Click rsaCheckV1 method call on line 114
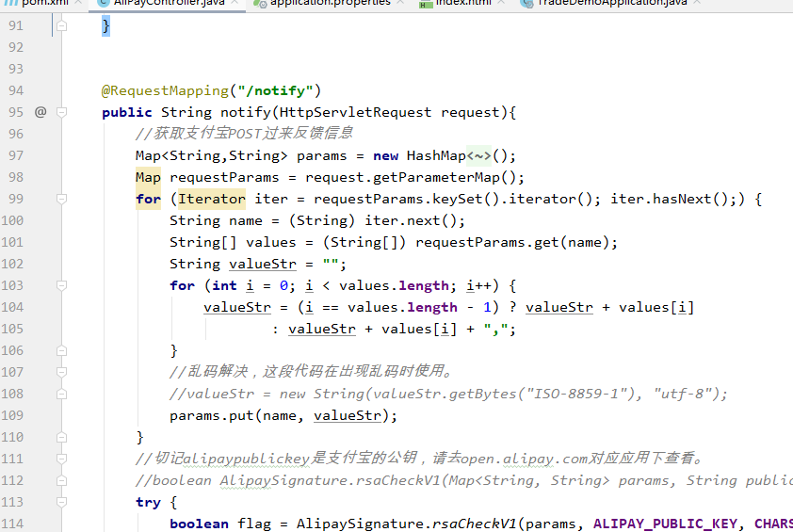Screen dimensions: 793x532 [x=474, y=524]
